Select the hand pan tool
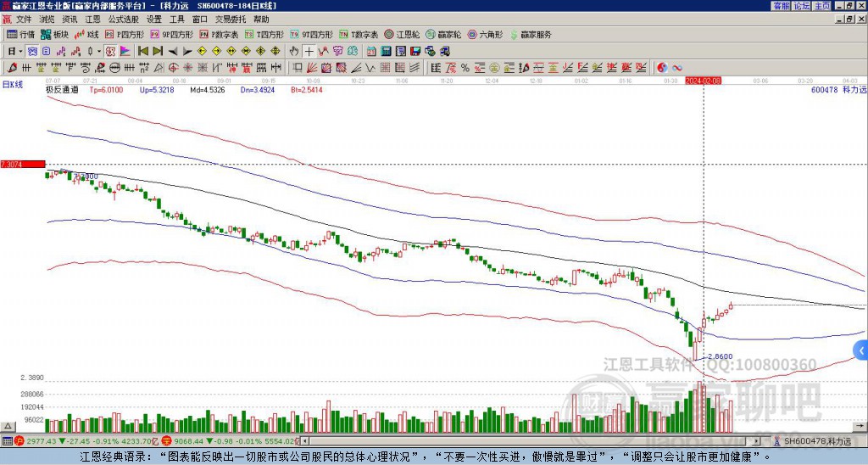 pos(293,52)
